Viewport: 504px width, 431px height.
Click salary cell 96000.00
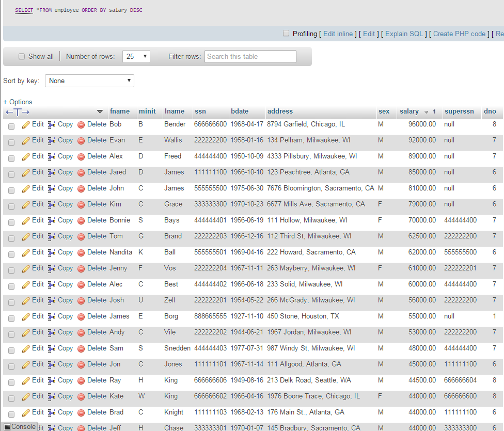coord(422,124)
